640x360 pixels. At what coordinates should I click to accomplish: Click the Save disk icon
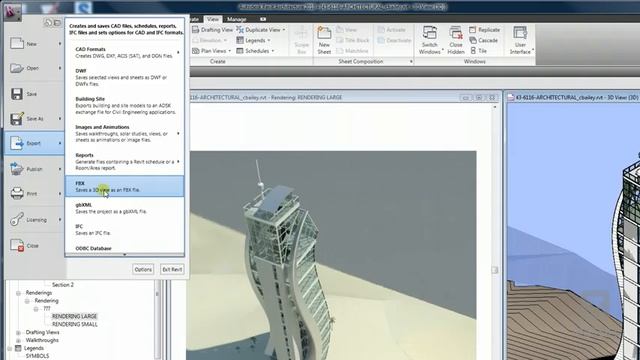click(17, 94)
